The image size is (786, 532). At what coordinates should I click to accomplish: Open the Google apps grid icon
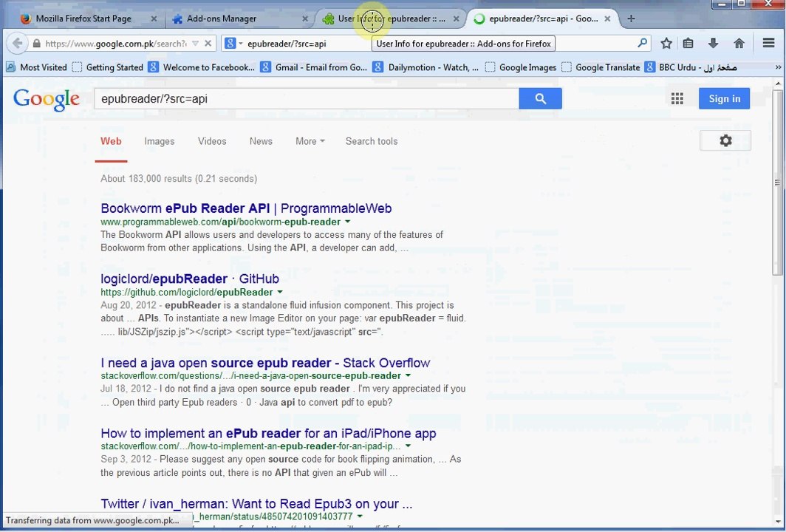(x=677, y=98)
